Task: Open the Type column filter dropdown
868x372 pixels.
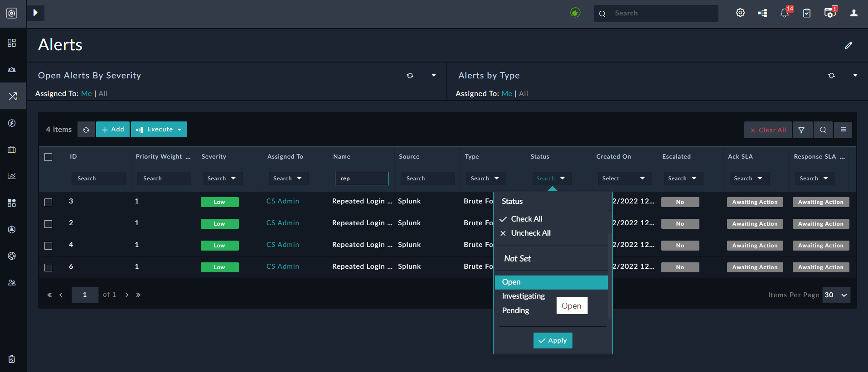Action: coord(485,179)
